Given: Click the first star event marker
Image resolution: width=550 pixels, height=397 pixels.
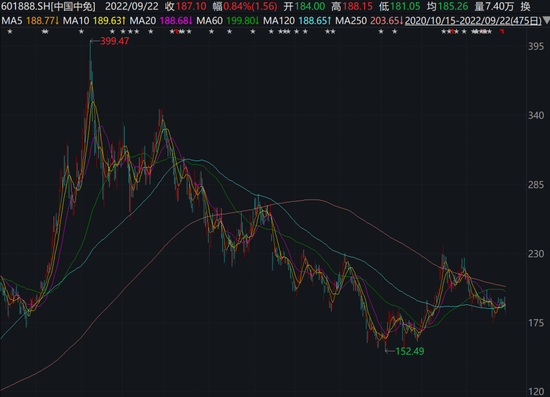Looking at the screenshot, I should point(10,32).
